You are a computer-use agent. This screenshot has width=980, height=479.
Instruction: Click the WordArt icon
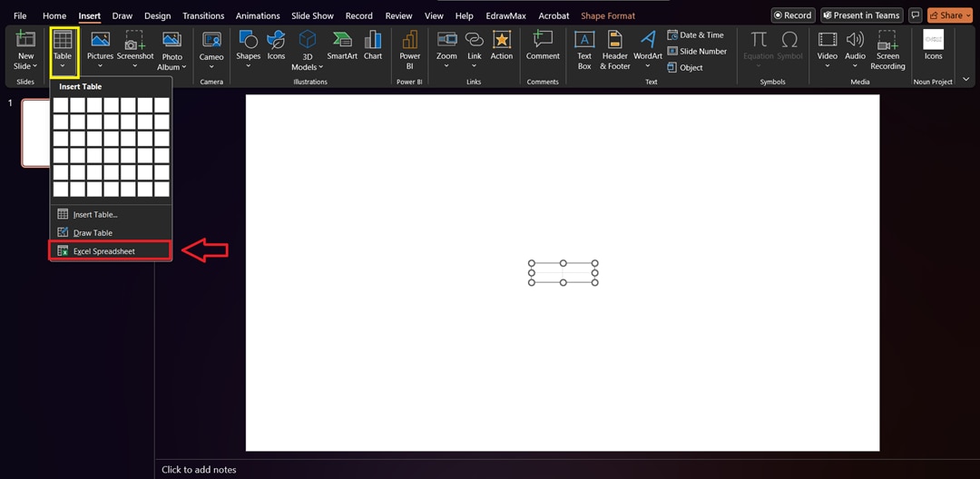648,39
